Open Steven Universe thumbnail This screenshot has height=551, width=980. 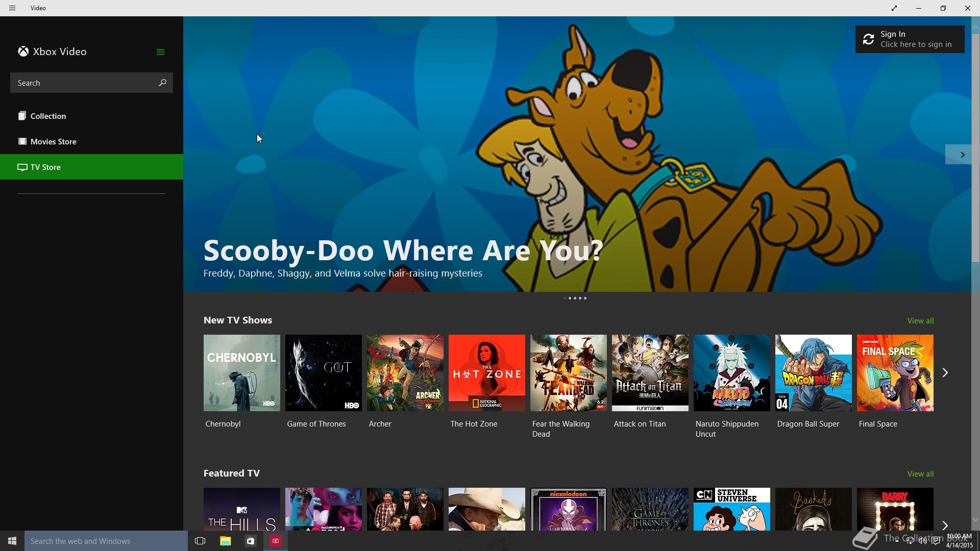732,509
